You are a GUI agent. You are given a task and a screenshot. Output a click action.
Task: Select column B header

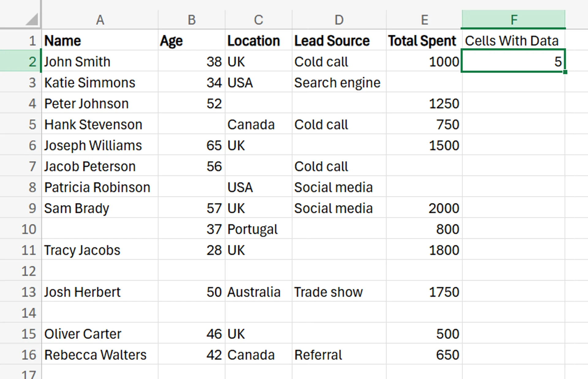pos(192,20)
